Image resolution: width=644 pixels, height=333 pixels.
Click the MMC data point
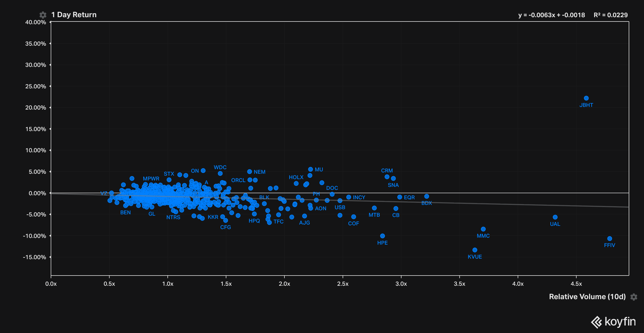[483, 229]
